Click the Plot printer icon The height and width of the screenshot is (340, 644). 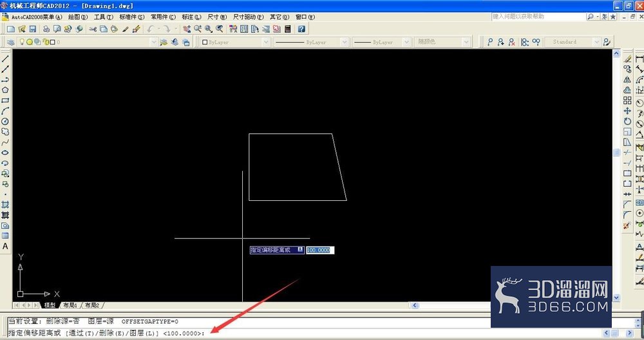click(46, 29)
